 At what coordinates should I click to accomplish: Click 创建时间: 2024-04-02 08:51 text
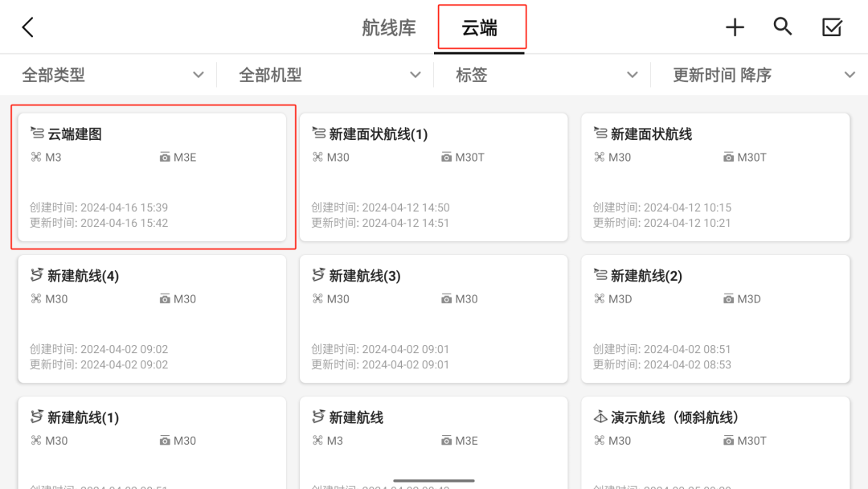point(662,349)
